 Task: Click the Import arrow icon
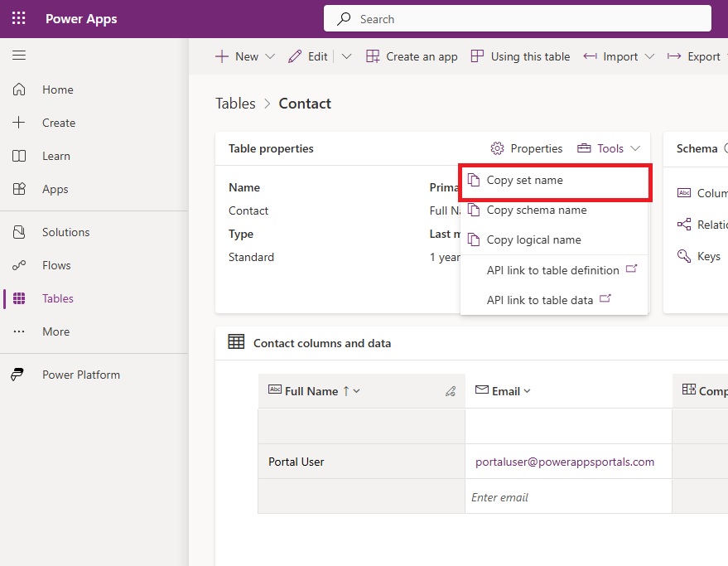(x=591, y=56)
